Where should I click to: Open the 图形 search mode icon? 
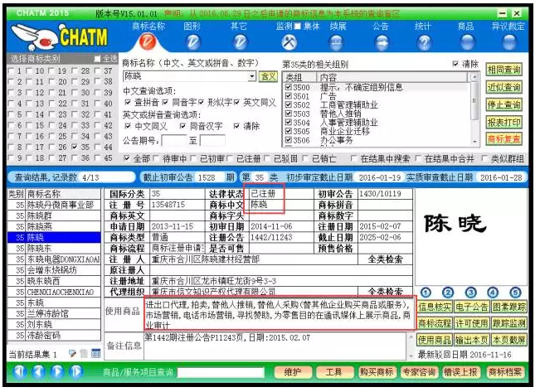point(192,42)
